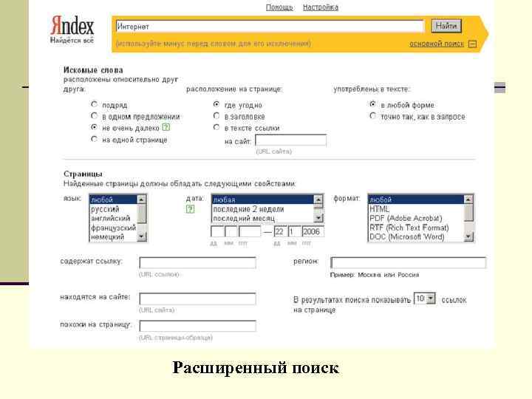Open the 'Настройка' link

[321, 7]
